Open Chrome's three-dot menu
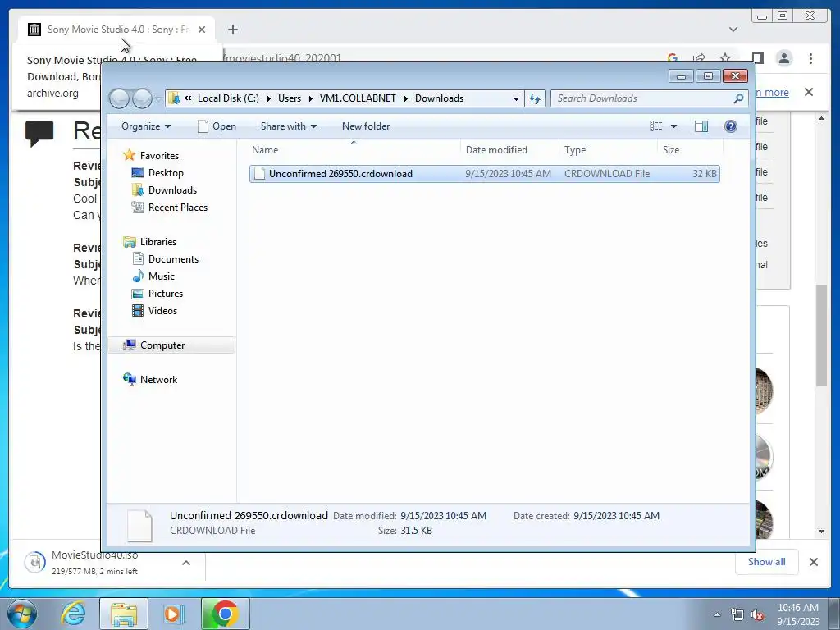The height and width of the screenshot is (630, 840). [x=810, y=58]
